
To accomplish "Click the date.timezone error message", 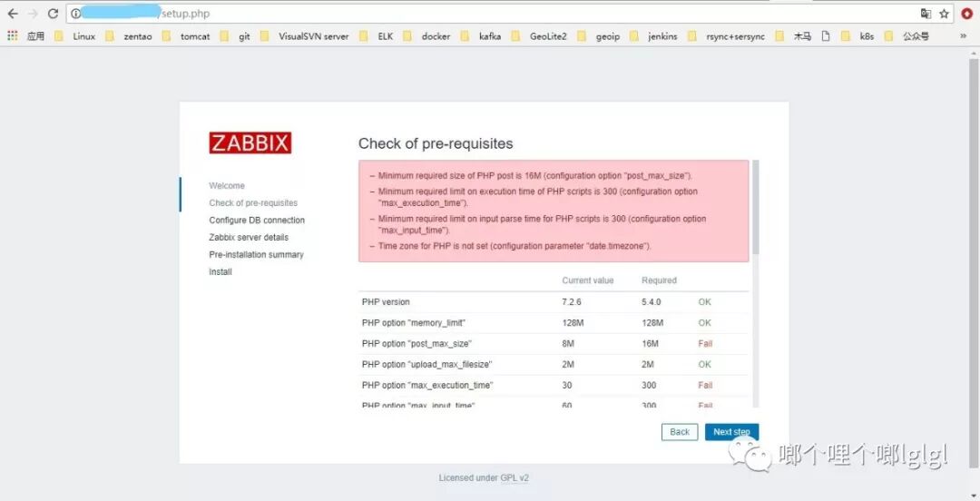I will 514,247.
